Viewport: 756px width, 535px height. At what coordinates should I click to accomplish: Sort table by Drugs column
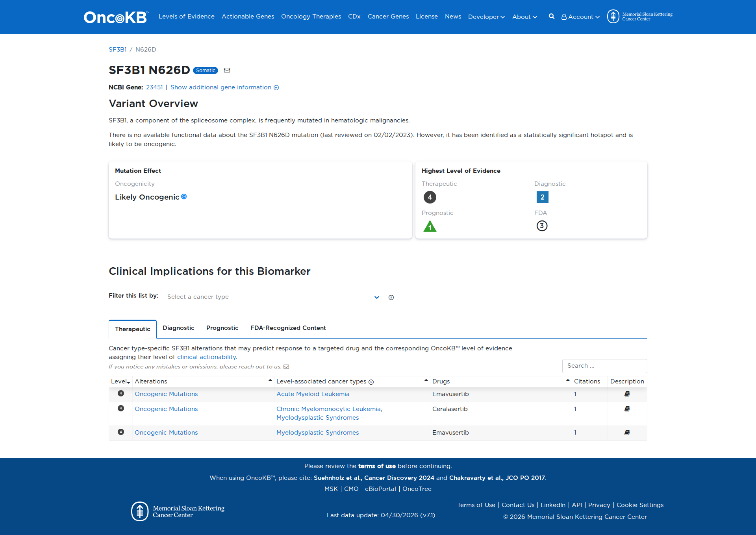501,381
